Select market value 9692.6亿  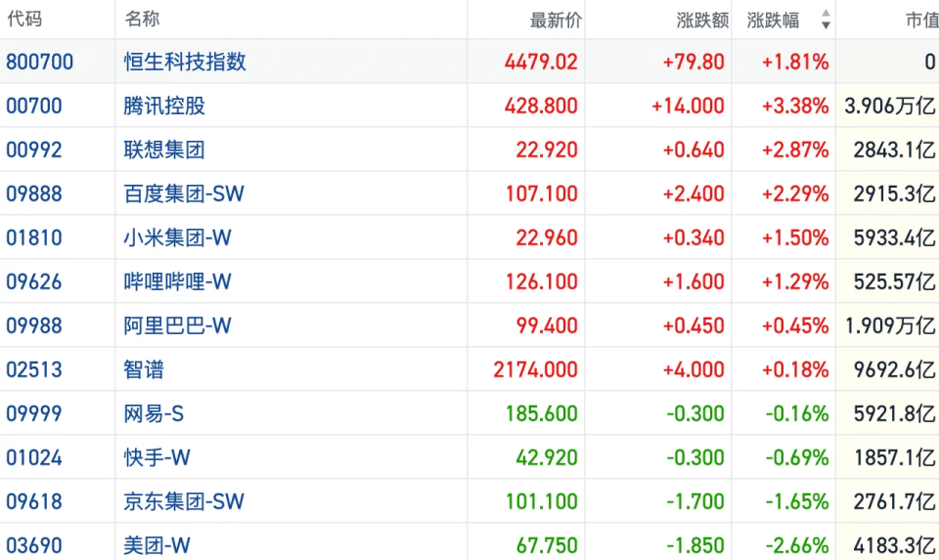pos(895,369)
